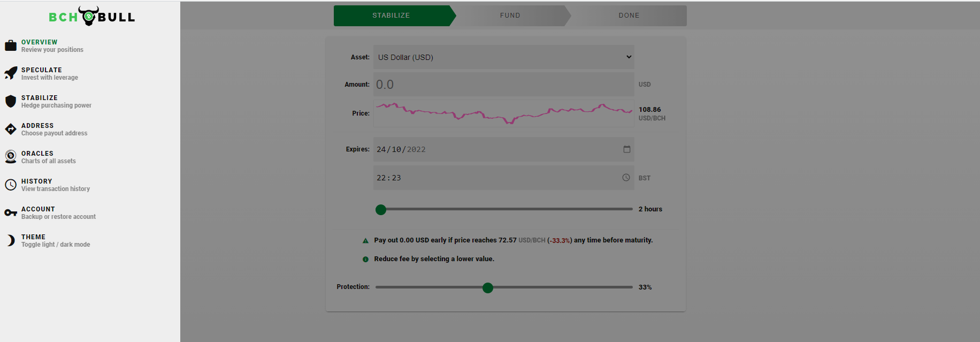The width and height of the screenshot is (980, 342).
Task: Click the BCH Bull logo
Action: pyautogui.click(x=91, y=16)
